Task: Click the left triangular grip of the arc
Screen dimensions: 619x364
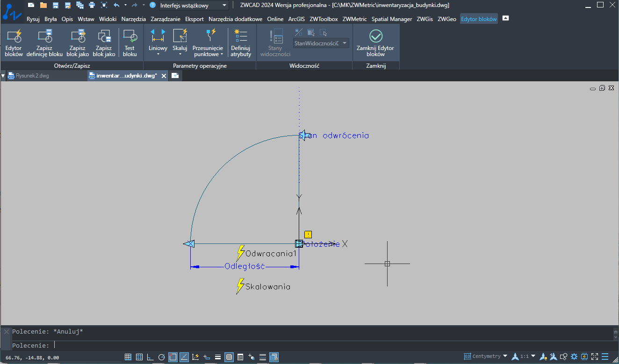Action: point(188,243)
